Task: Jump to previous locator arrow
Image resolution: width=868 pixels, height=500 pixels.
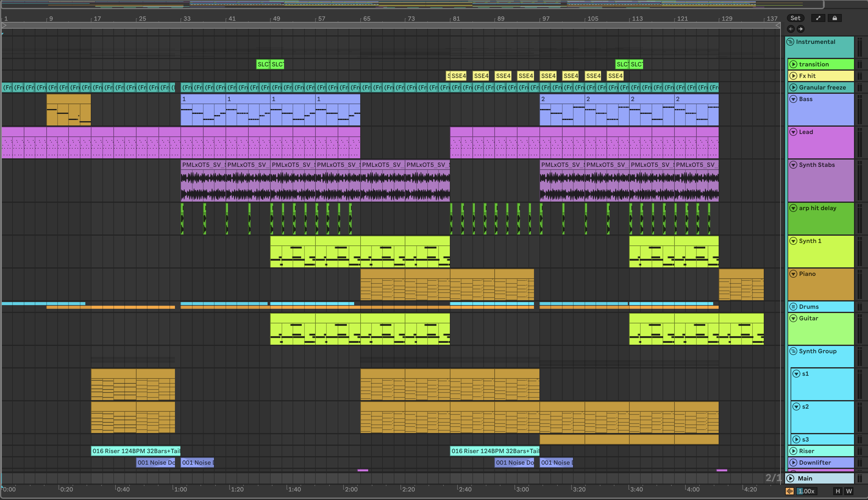Action: tap(791, 29)
